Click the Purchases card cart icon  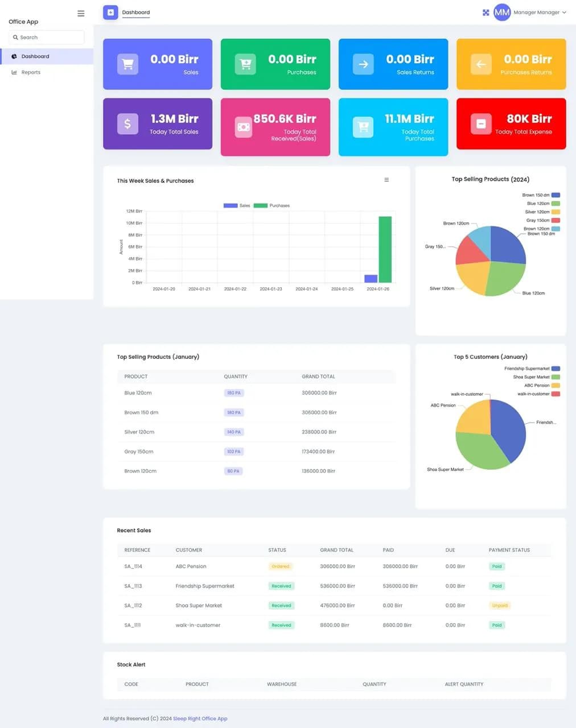[x=245, y=64]
